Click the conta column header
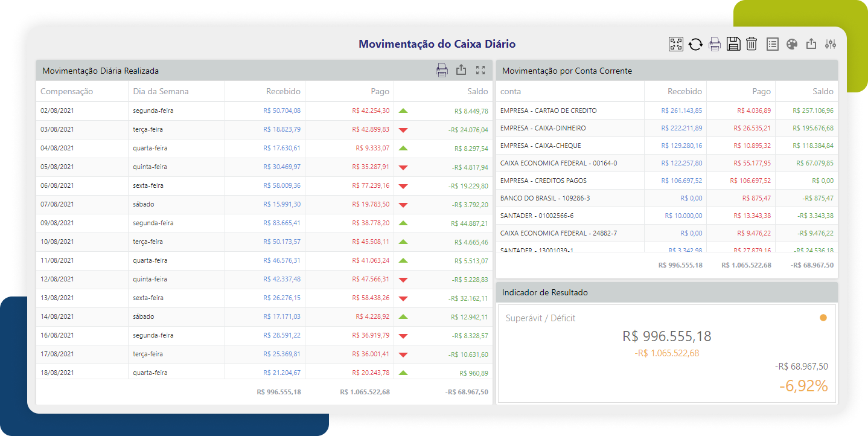 511,91
